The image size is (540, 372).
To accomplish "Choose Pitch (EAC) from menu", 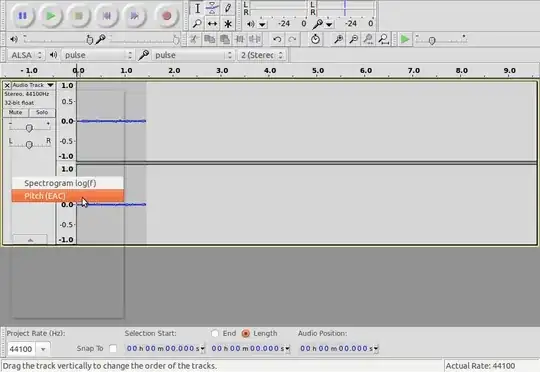I will pos(68,196).
